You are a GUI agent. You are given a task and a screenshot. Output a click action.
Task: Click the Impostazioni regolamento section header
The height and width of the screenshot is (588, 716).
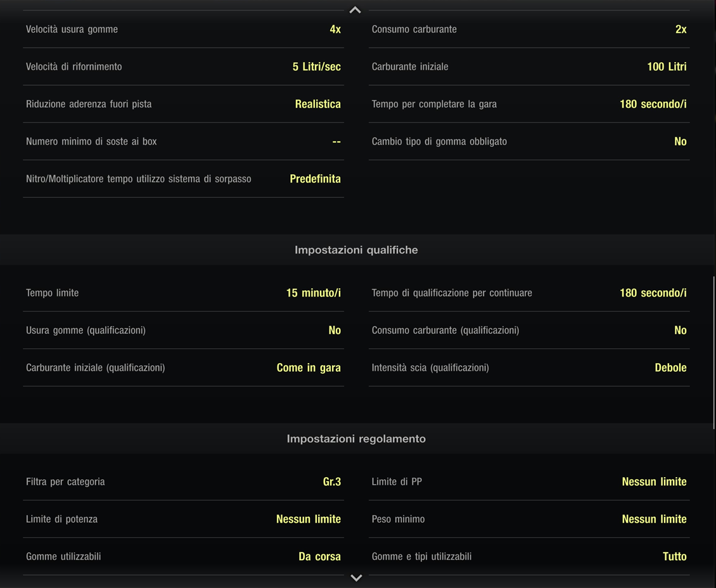(356, 438)
